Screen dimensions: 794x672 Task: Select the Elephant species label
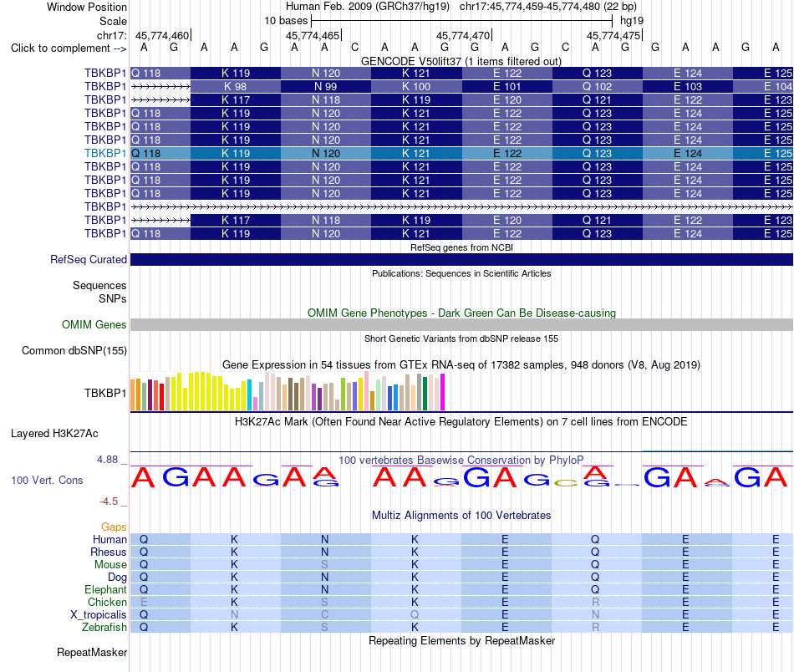coord(105,589)
